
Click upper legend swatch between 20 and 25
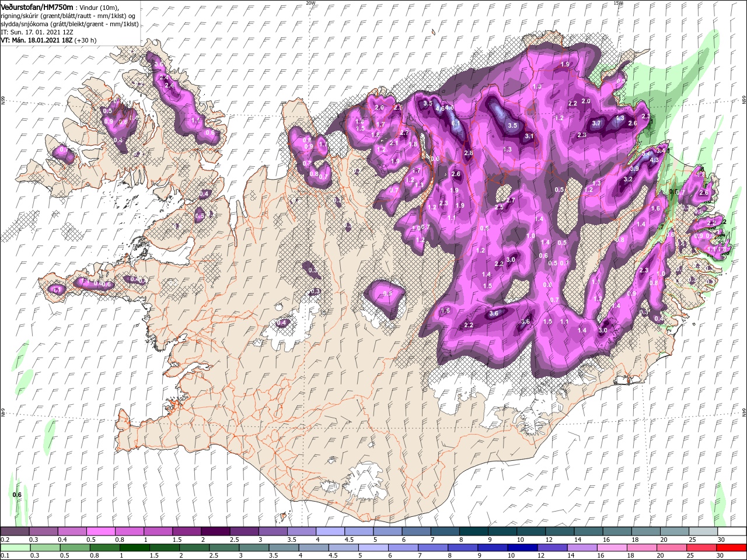point(673,531)
